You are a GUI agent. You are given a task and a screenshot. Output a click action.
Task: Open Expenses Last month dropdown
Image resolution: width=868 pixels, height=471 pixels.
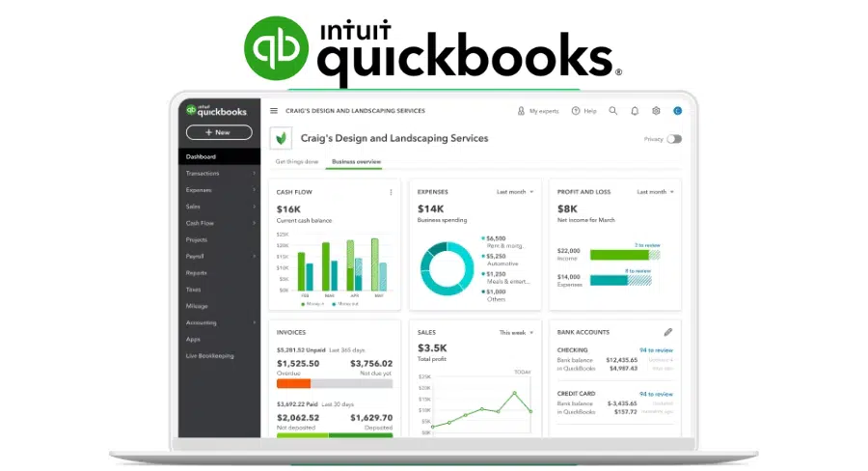point(515,192)
